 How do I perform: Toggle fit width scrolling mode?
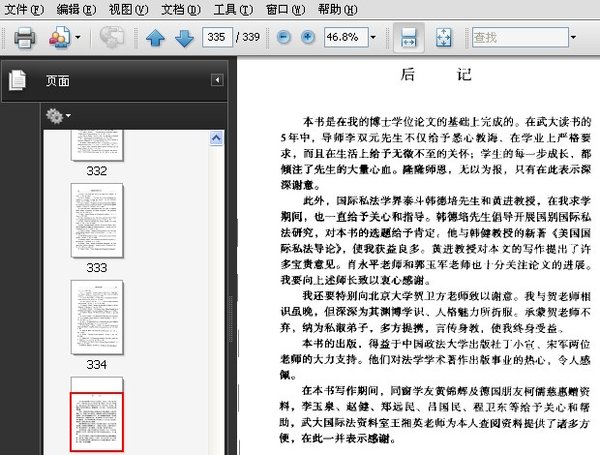tap(408, 38)
